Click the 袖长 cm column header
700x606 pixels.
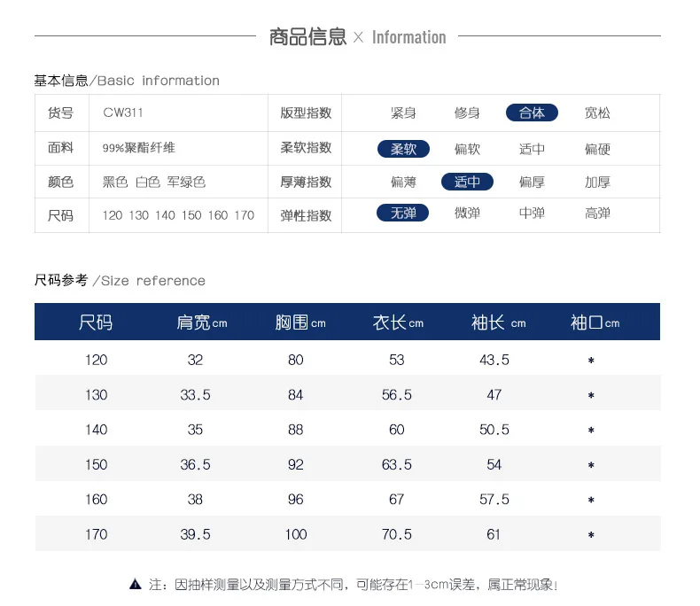[499, 322]
